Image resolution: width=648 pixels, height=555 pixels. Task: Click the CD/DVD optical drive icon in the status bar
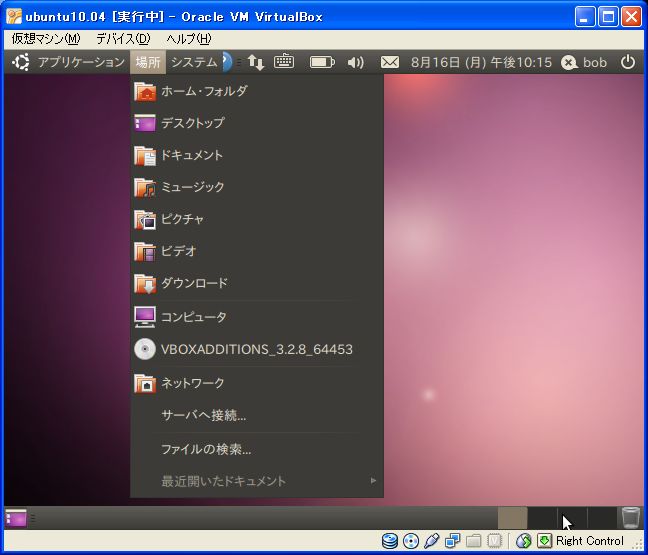pos(410,541)
